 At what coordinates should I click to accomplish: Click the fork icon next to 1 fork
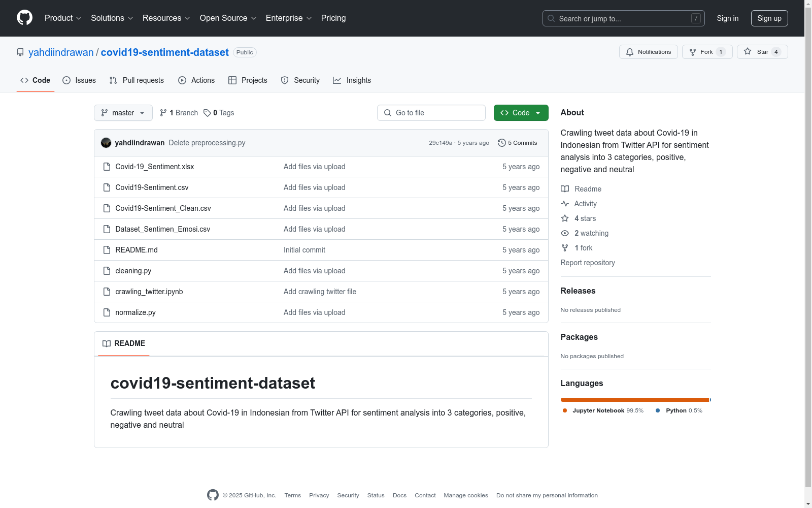point(565,248)
